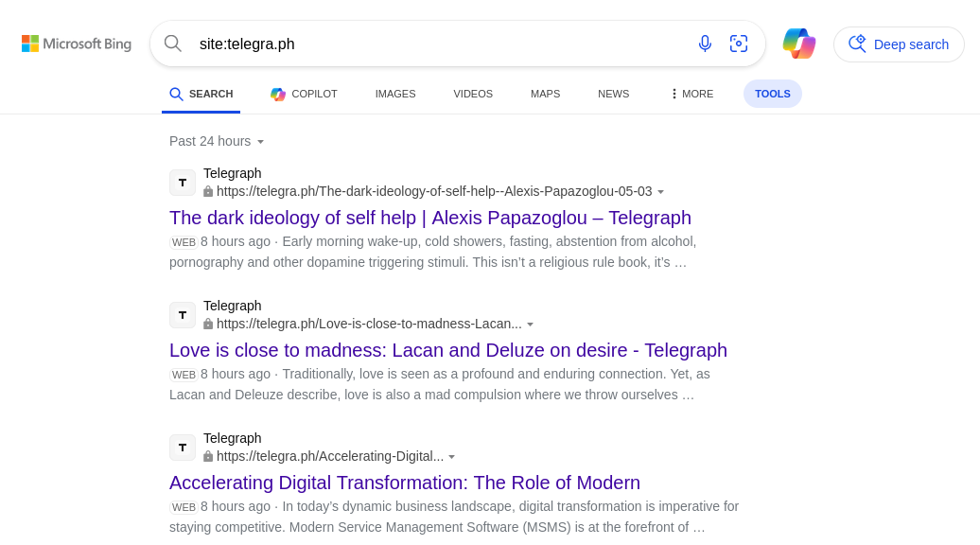The image size is (980, 545).
Task: Click 'Telegraph' site name above Lacan result
Action: 233,306
